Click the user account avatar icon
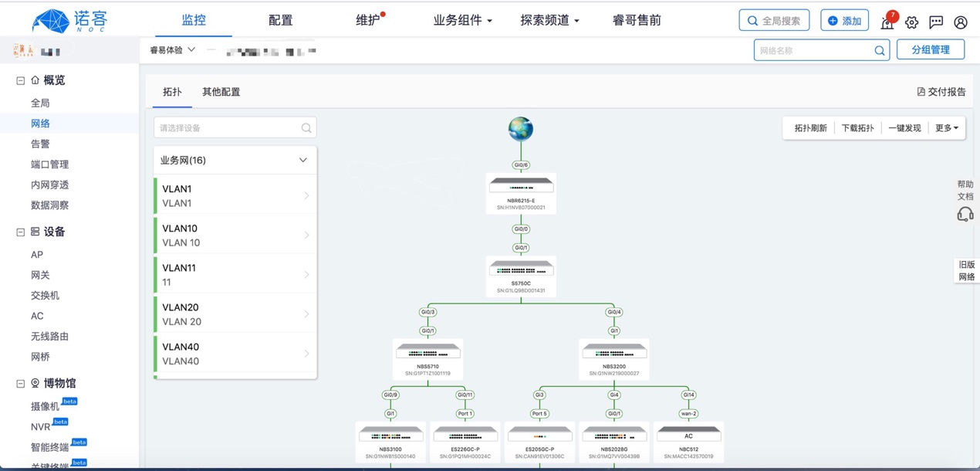The height and width of the screenshot is (471, 980). click(x=961, y=22)
